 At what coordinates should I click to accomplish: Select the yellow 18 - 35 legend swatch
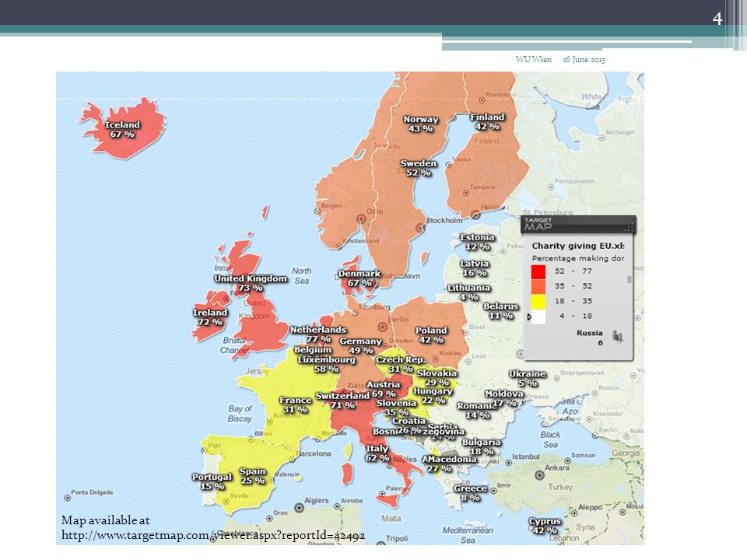pyautogui.click(x=538, y=302)
